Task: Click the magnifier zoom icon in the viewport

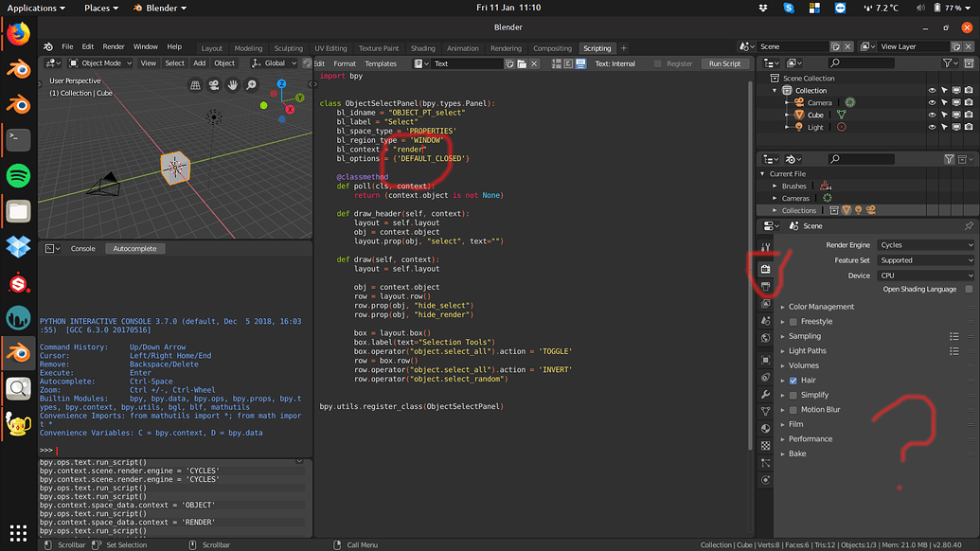Action: (250, 84)
